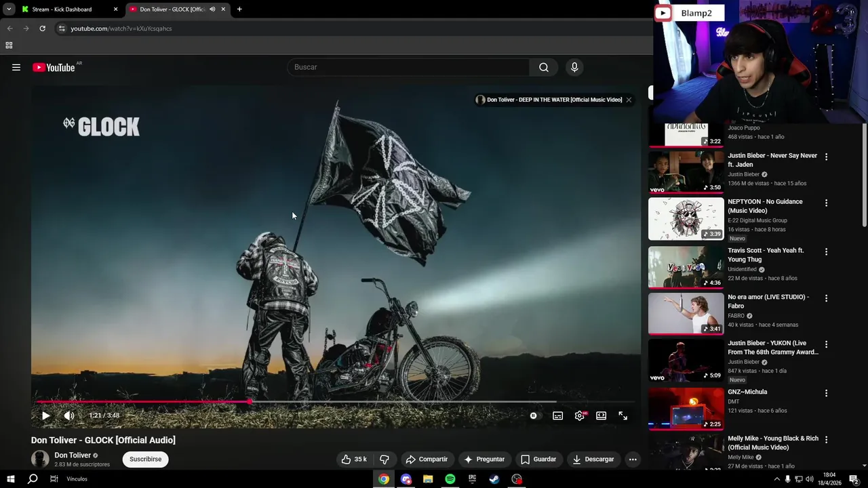Open a new browser tab

(x=239, y=9)
